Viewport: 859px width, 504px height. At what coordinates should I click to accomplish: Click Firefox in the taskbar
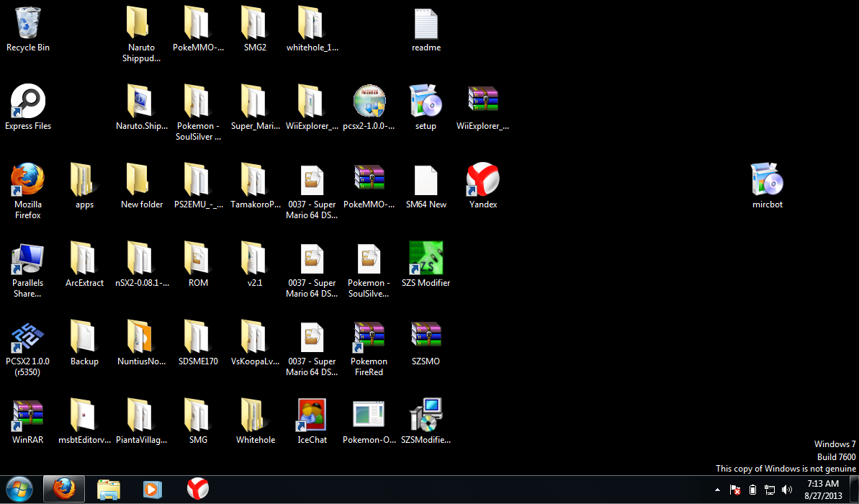click(63, 490)
